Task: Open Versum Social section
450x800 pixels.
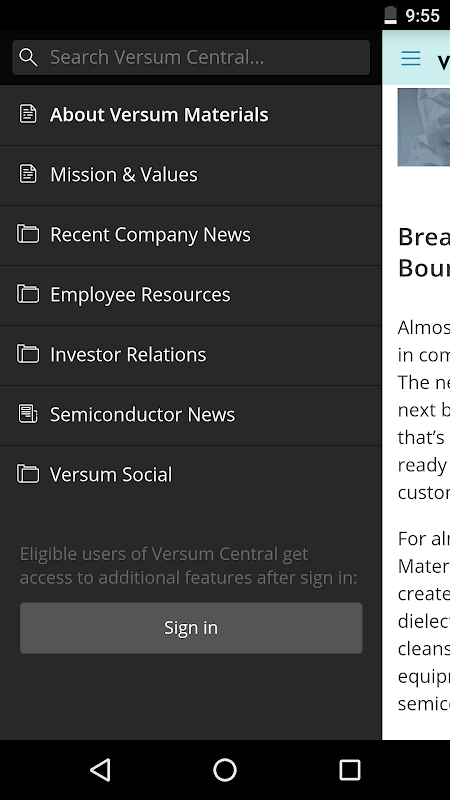Action: (190, 475)
